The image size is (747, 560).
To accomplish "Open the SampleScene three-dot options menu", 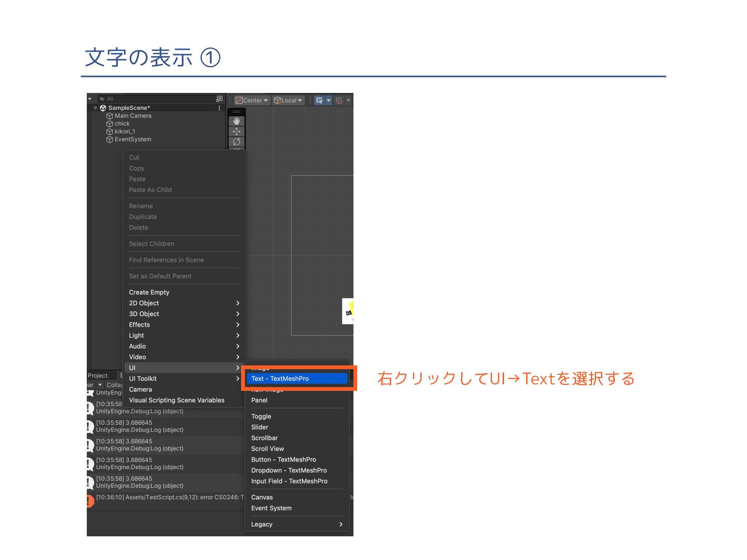I will (x=219, y=108).
